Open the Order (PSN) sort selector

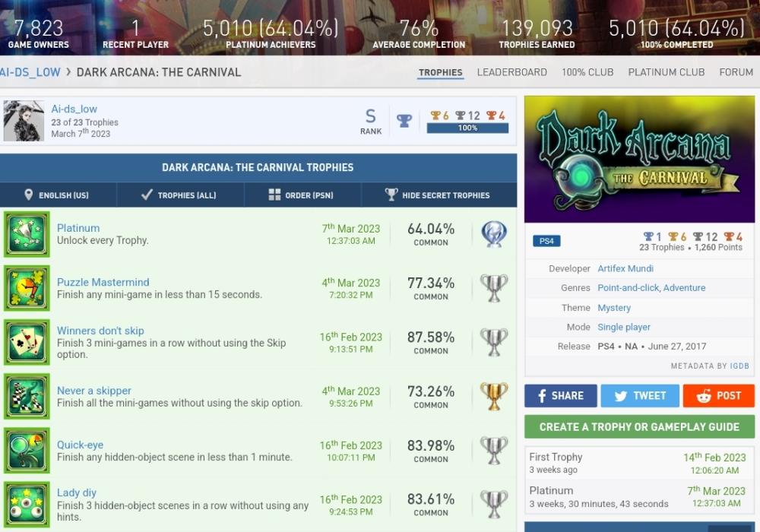[x=302, y=195]
